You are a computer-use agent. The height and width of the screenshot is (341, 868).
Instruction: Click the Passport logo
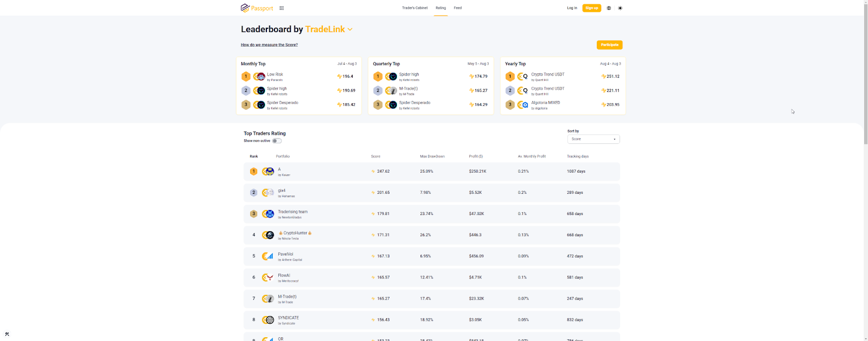[257, 8]
